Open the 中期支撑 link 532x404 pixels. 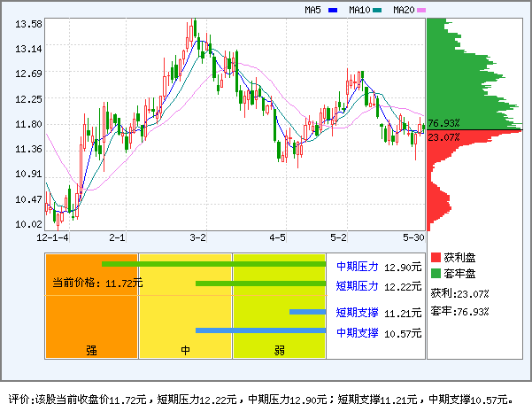pos(358,333)
